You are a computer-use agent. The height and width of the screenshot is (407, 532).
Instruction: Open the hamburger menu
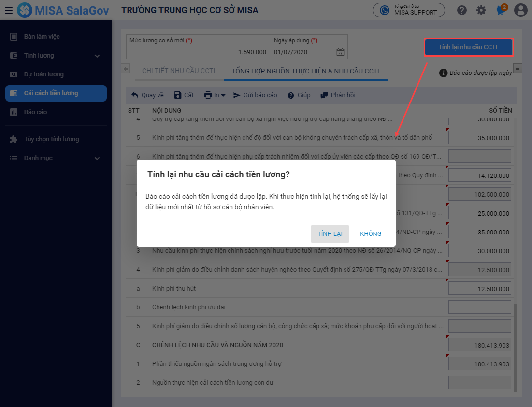pyautogui.click(x=9, y=10)
